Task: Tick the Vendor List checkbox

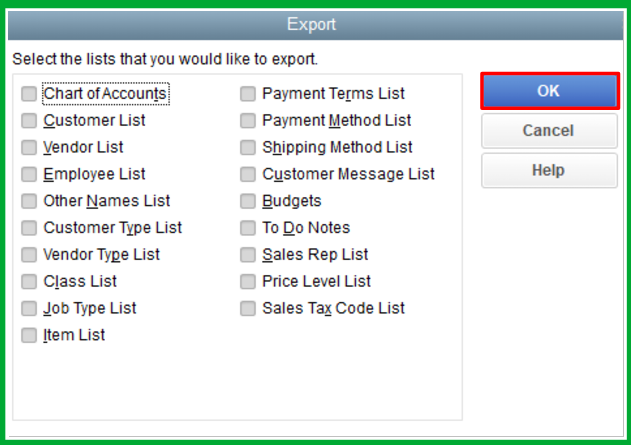Action: tap(29, 148)
